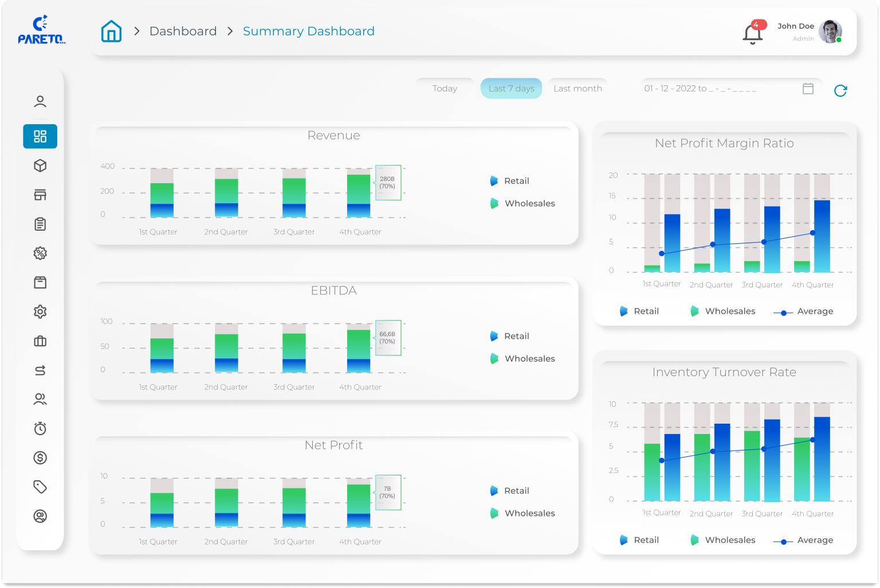880x588 pixels.
Task: Open the dollar coin icon in sidebar
Action: click(40, 457)
